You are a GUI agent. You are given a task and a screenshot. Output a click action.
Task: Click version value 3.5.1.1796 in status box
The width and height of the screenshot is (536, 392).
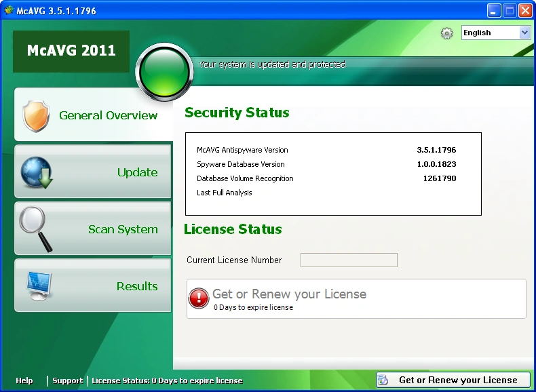coord(436,150)
